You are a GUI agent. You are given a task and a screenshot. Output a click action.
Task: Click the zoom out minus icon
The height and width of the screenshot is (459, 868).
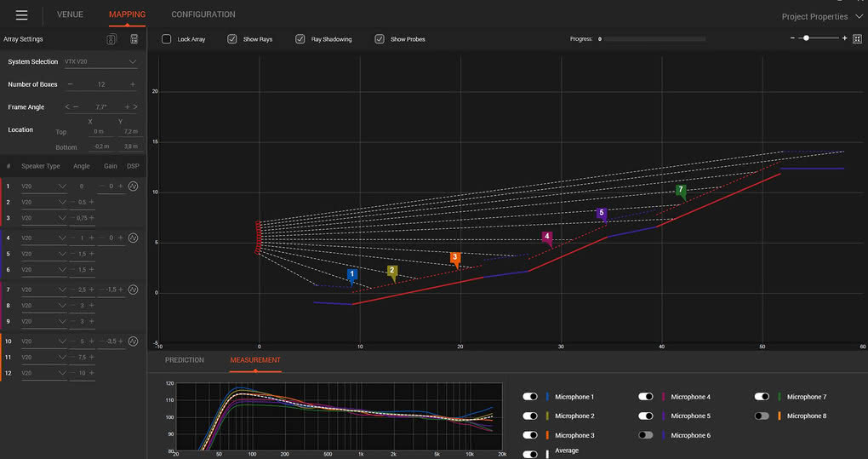pyautogui.click(x=793, y=38)
